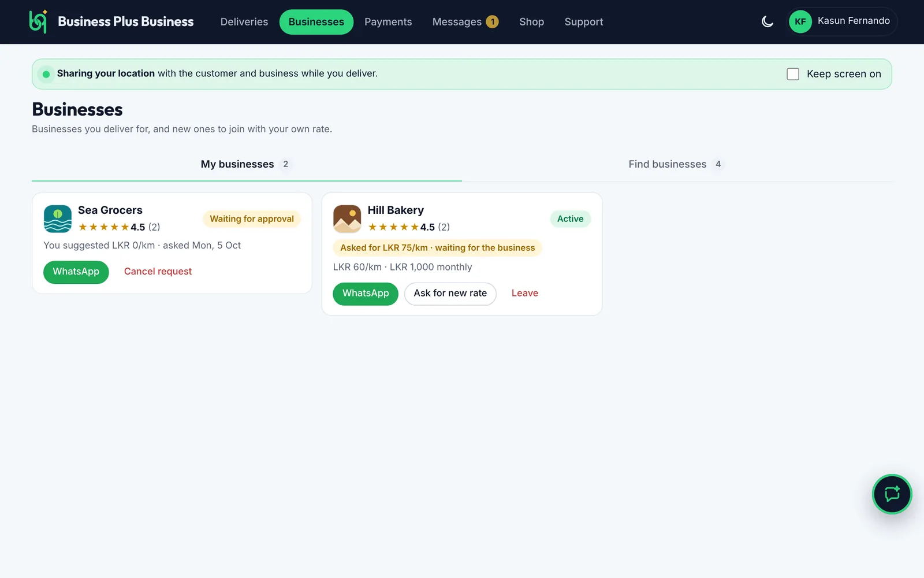Click the green location sharing indicator dot
924x578 pixels.
46,74
